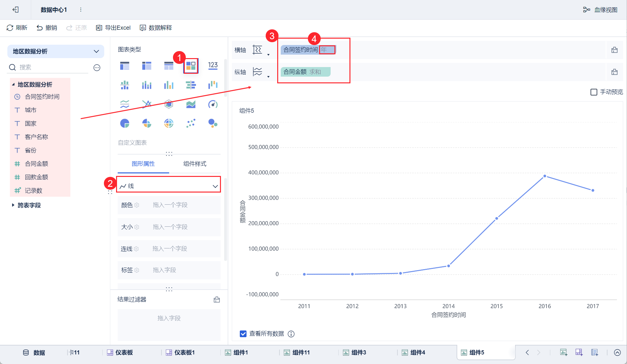Uncheck the 查看所有数据 checkbox

pyautogui.click(x=243, y=334)
